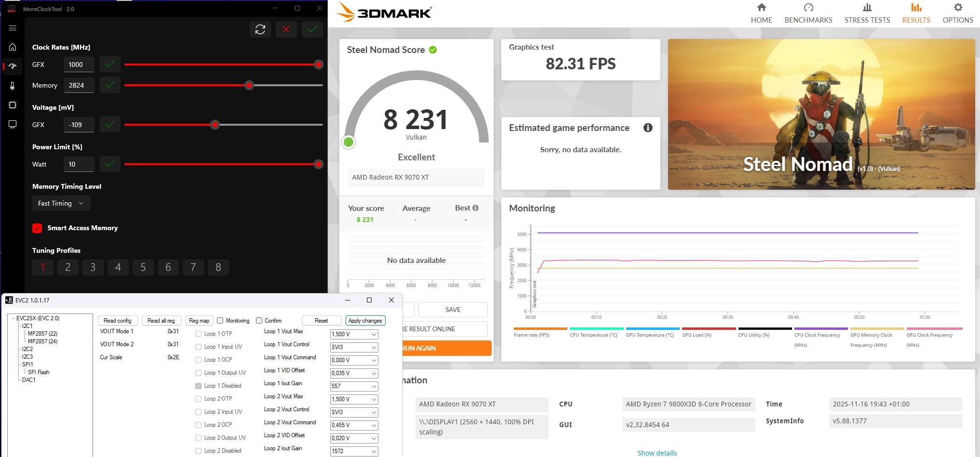Open the Memory Timing Level dropdown
Viewport: 980px width, 457px height.
pos(61,203)
